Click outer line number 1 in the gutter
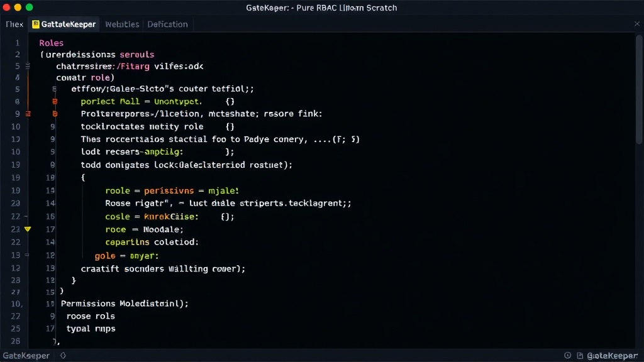644x362 pixels. coord(17,43)
